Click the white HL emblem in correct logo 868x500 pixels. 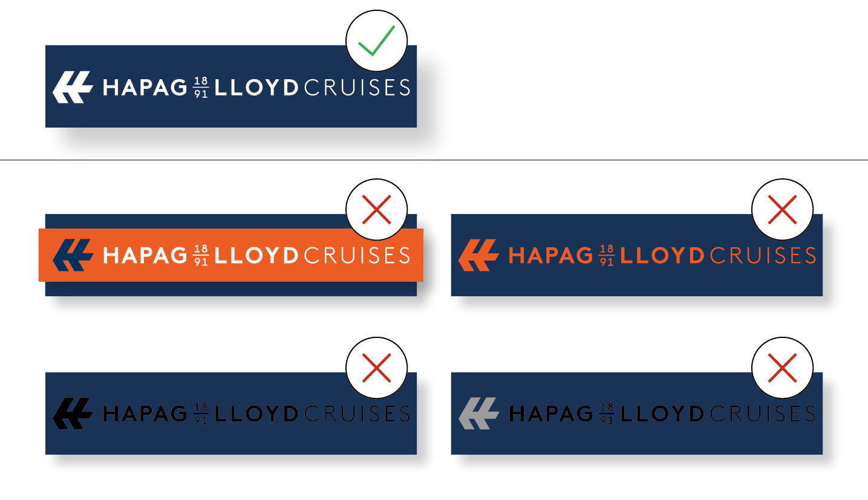(x=73, y=87)
